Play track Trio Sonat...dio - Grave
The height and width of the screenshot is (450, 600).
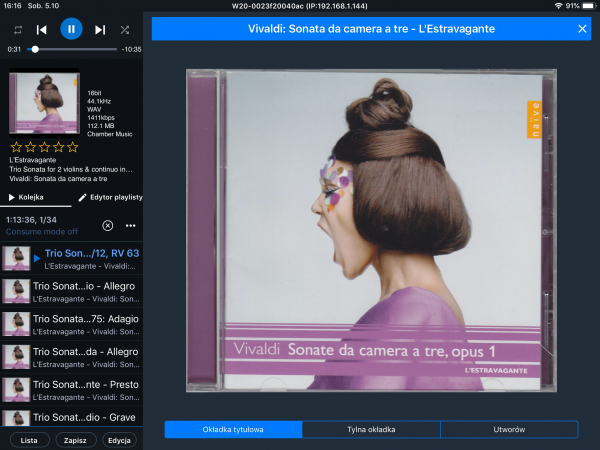click(72, 417)
